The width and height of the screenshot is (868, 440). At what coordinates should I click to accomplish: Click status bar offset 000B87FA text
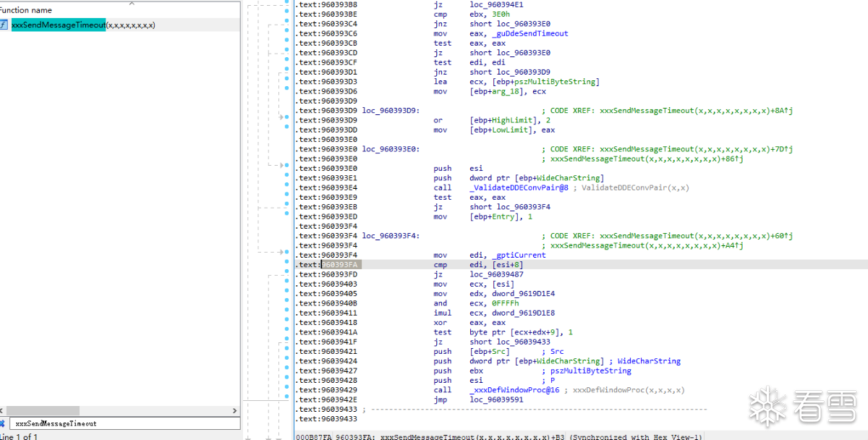pos(314,437)
